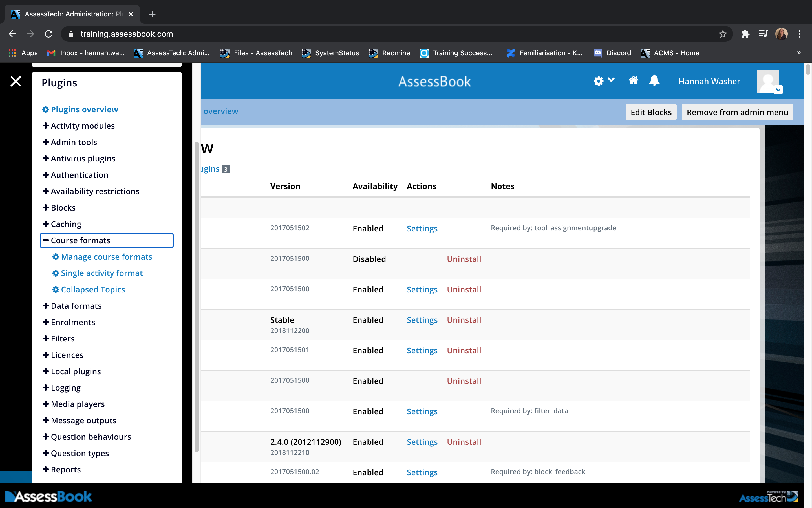Close the AssessTech Administration tab
Image resolution: width=812 pixels, height=508 pixels.
[131, 14]
